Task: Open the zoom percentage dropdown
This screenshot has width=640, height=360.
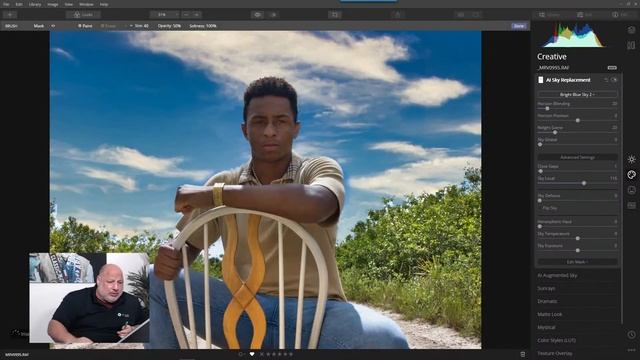Action: tap(164, 15)
